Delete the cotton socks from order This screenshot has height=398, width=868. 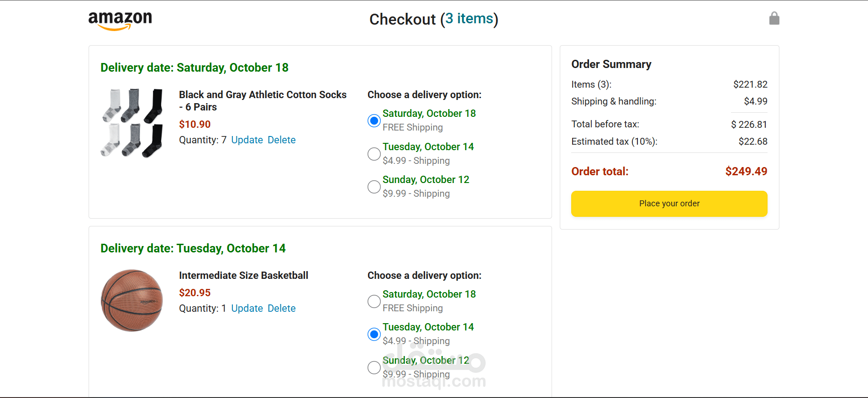pyautogui.click(x=282, y=140)
